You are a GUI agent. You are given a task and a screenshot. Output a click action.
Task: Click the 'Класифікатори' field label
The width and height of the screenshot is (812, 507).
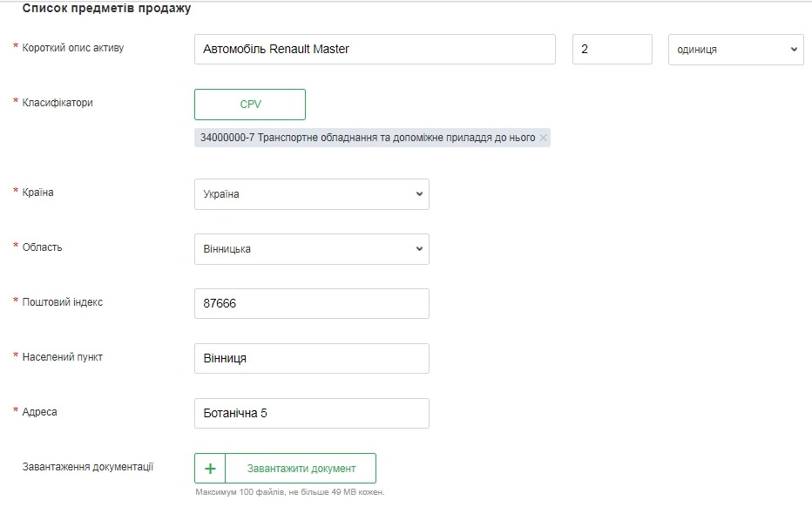point(58,103)
